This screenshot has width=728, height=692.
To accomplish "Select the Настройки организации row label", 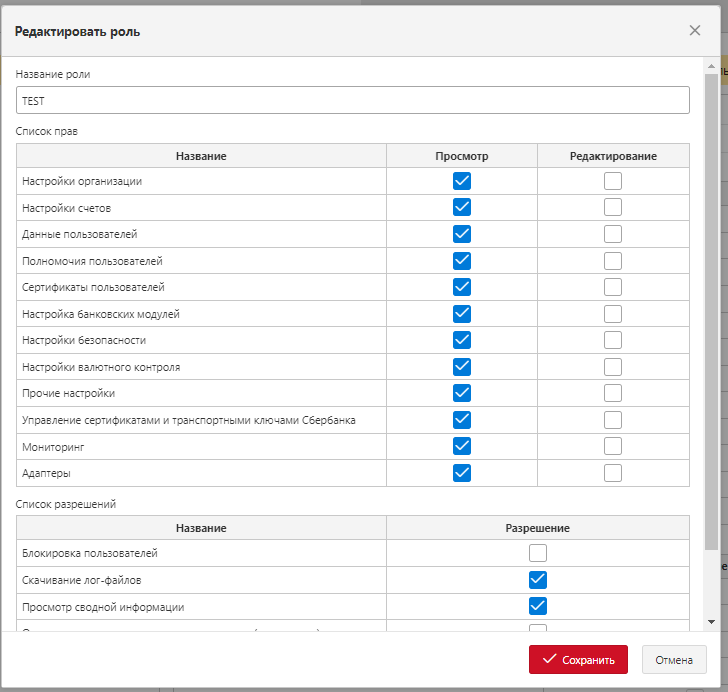I will tap(82, 181).
